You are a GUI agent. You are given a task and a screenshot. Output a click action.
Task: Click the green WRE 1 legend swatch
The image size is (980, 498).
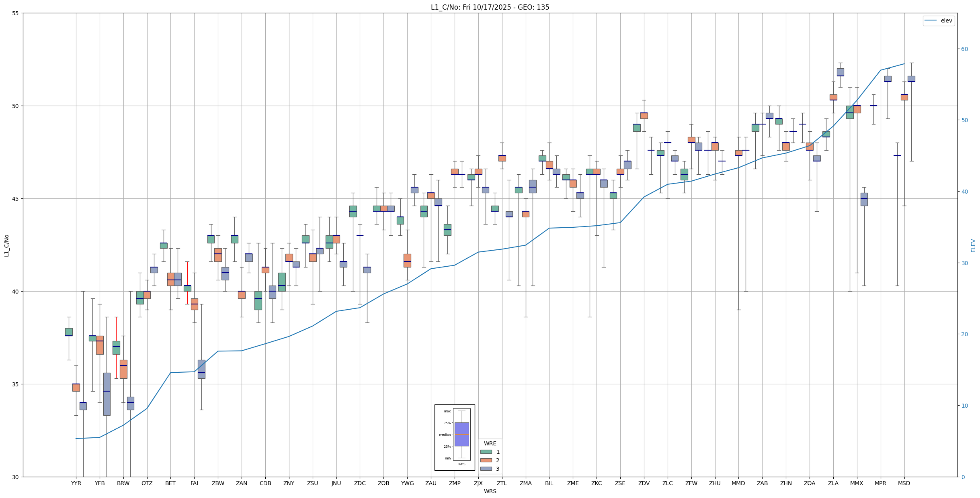(486, 452)
